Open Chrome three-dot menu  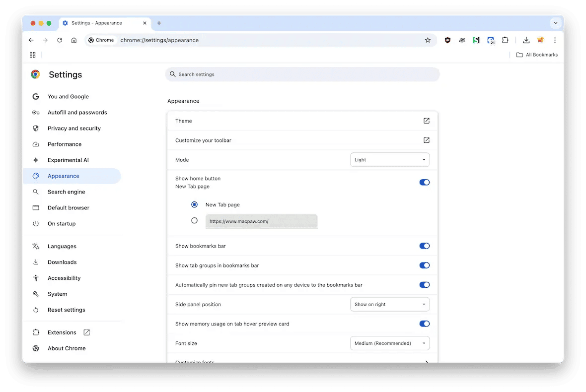[x=555, y=40]
